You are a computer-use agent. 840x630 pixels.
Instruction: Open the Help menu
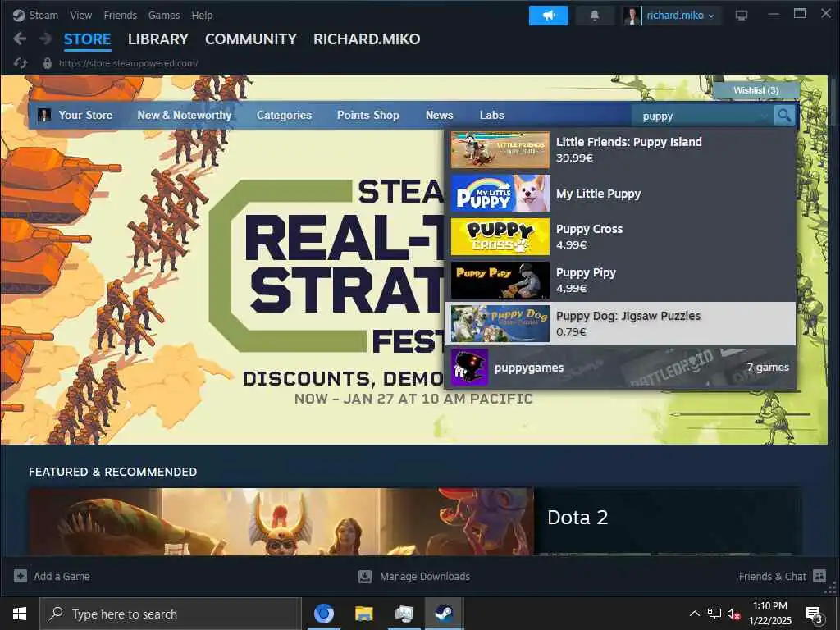[x=202, y=15]
